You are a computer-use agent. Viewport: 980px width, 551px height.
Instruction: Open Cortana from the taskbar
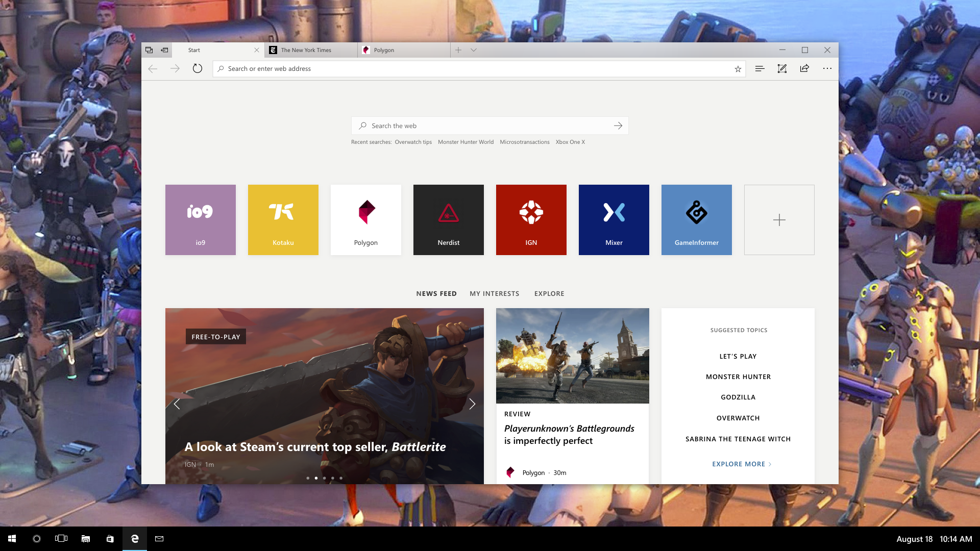[x=37, y=539]
